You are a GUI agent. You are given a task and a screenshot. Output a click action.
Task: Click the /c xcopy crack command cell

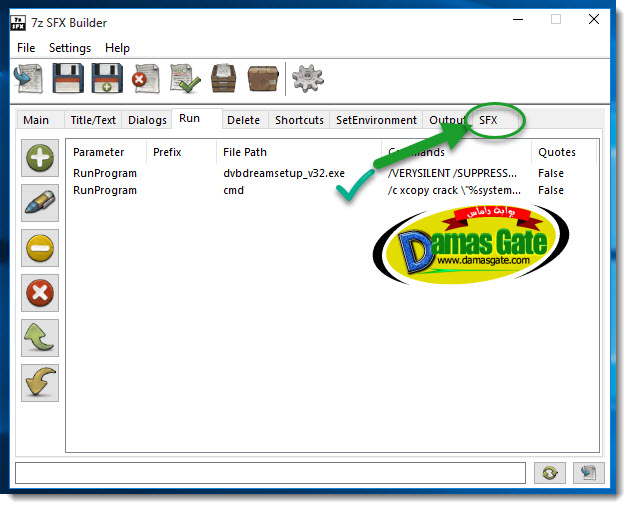point(454,190)
